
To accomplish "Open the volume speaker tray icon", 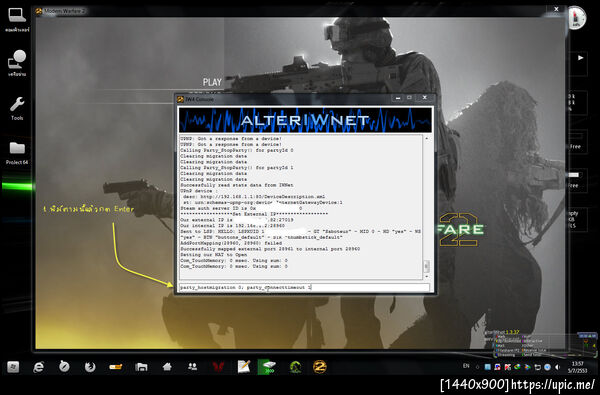I will 557,367.
